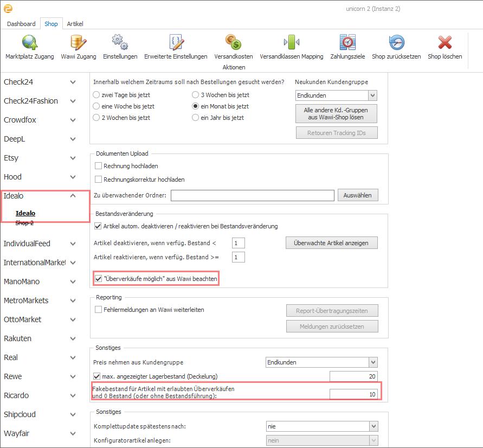483x448 pixels.
Task: Click 'Retouren Tracking IDs' button
Action: click(x=337, y=133)
